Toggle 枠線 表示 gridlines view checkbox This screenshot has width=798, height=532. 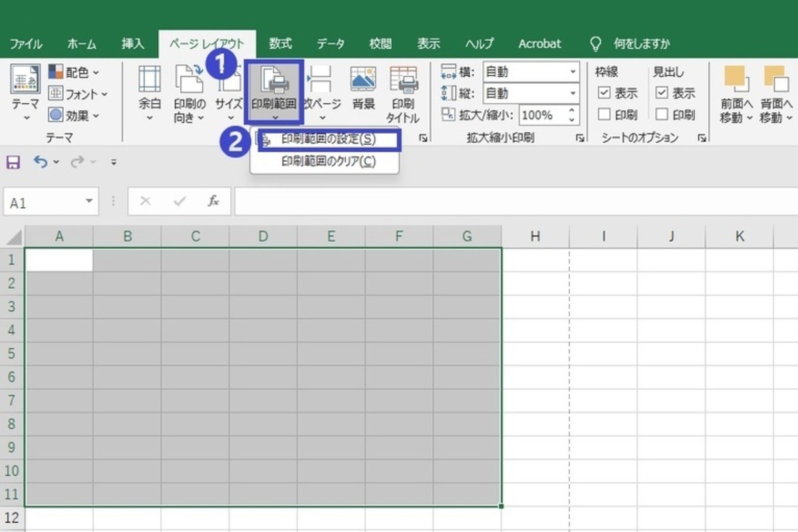(604, 93)
